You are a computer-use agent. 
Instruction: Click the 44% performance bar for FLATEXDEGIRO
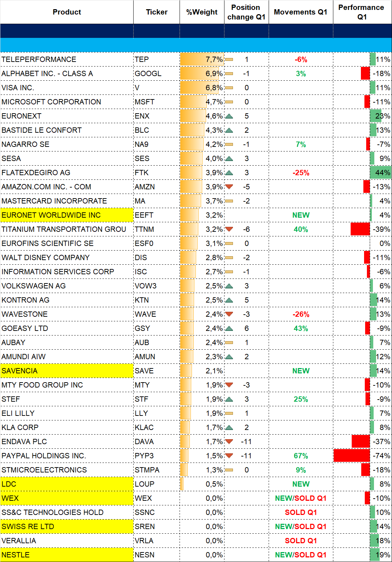point(381,173)
